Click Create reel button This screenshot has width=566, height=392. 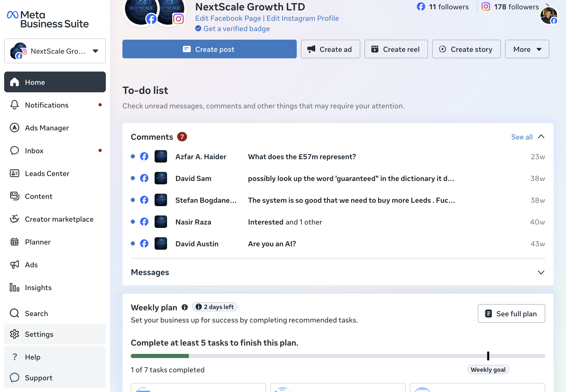point(396,49)
